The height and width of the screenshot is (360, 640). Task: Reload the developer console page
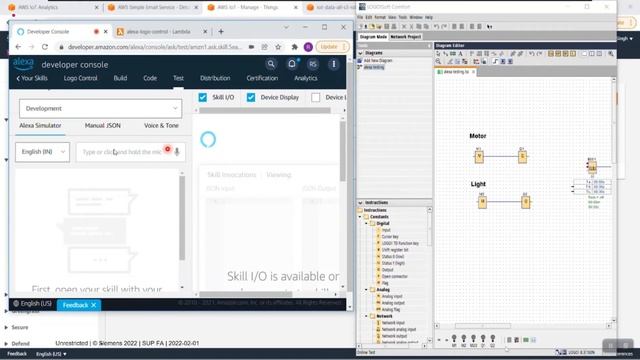(x=45, y=47)
